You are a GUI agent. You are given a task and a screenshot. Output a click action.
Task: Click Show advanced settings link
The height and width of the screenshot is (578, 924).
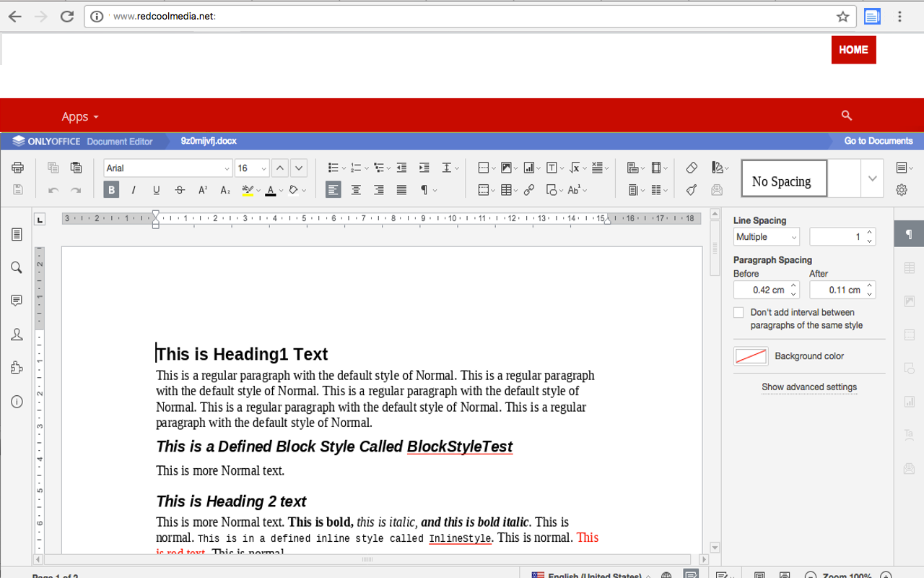pyautogui.click(x=809, y=387)
